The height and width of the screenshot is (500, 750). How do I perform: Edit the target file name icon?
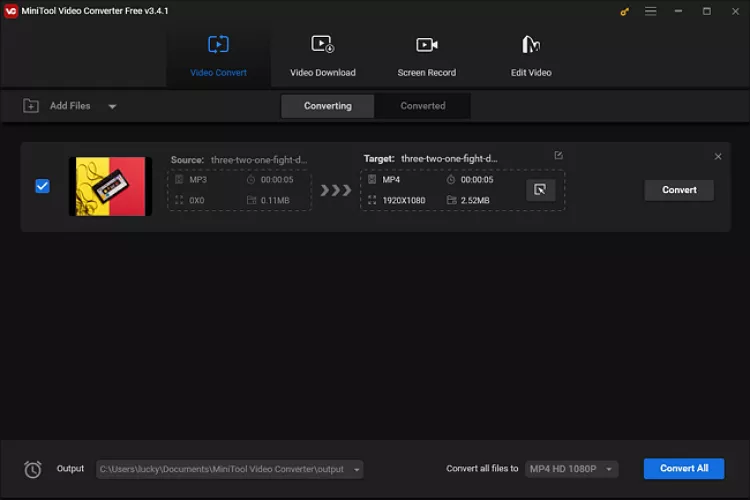point(558,156)
